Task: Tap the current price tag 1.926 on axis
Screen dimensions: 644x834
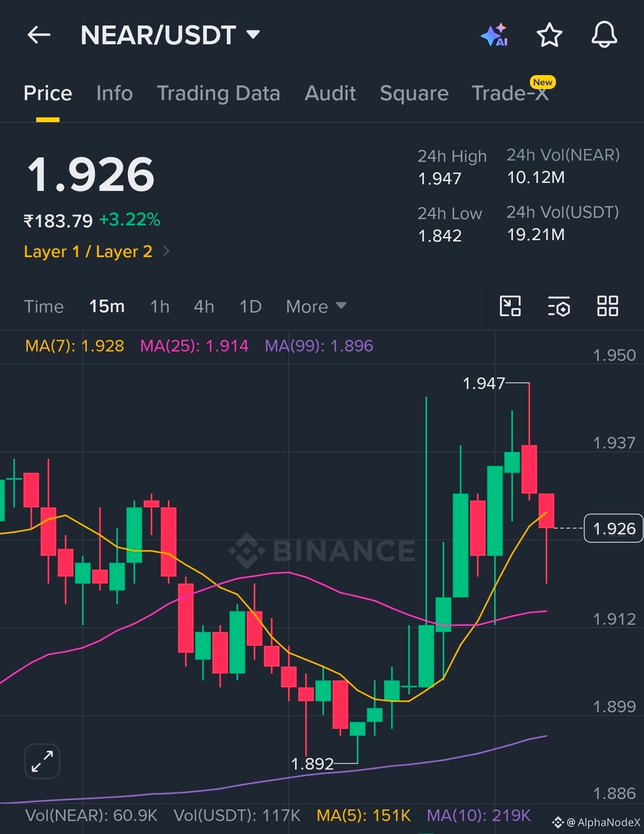Action: pos(614,529)
